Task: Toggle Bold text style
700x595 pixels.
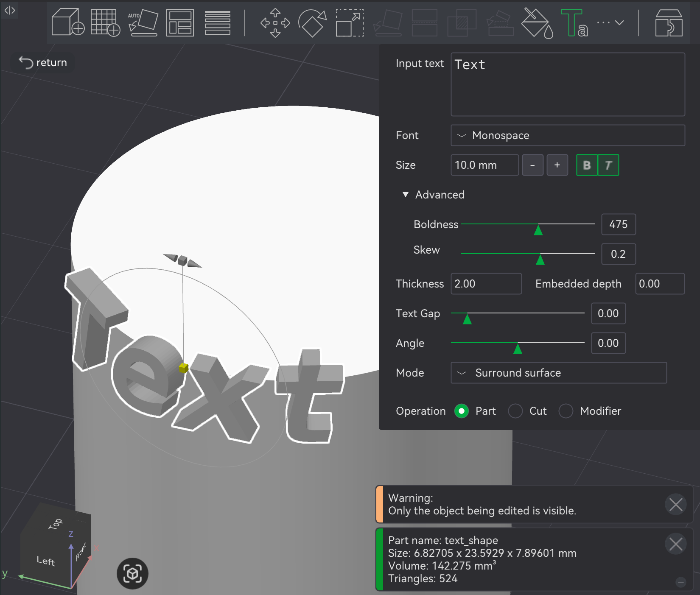Action: coord(587,165)
